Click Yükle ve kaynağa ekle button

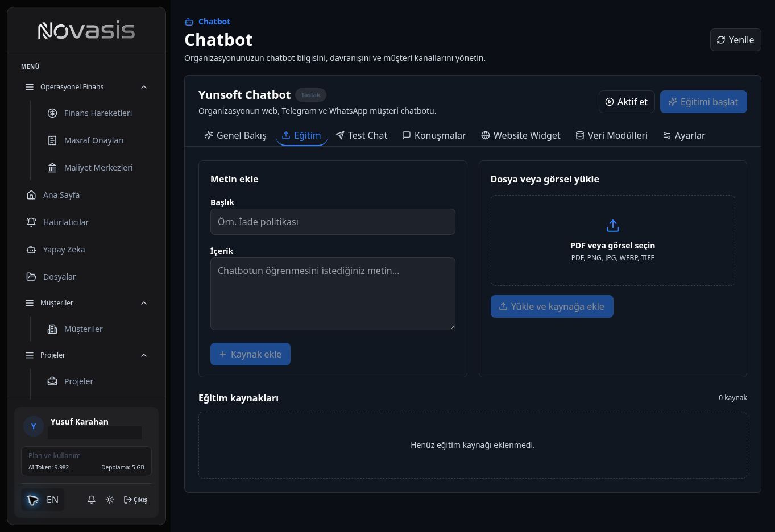[x=552, y=306]
